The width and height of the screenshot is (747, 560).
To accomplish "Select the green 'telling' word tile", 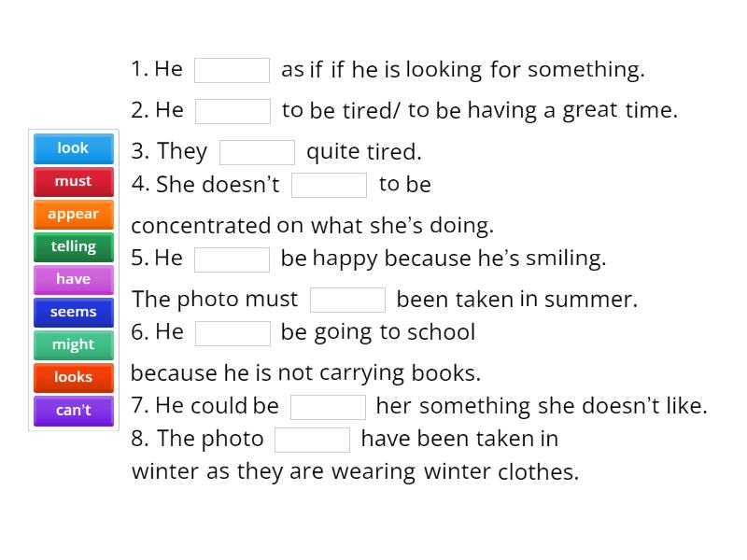I will [x=73, y=246].
